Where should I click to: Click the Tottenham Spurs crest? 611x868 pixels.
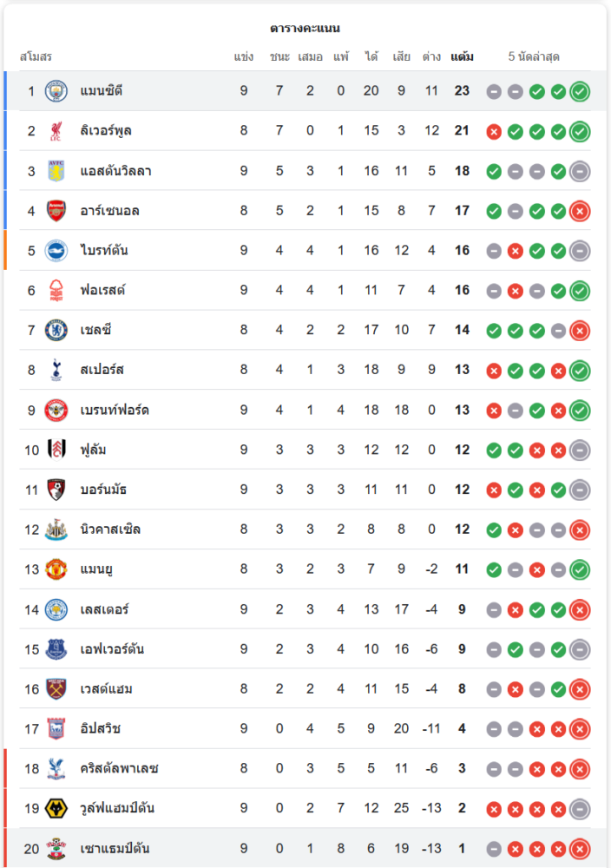56,370
